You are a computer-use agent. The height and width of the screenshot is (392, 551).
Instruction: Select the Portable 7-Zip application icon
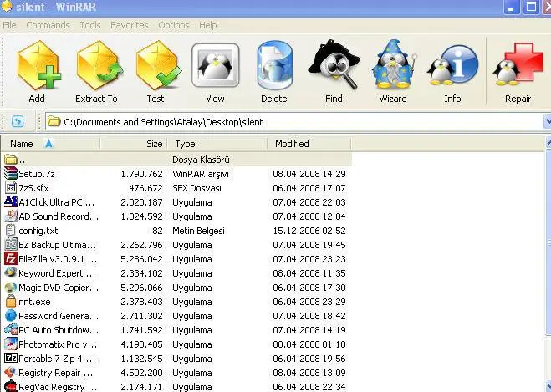click(x=11, y=359)
